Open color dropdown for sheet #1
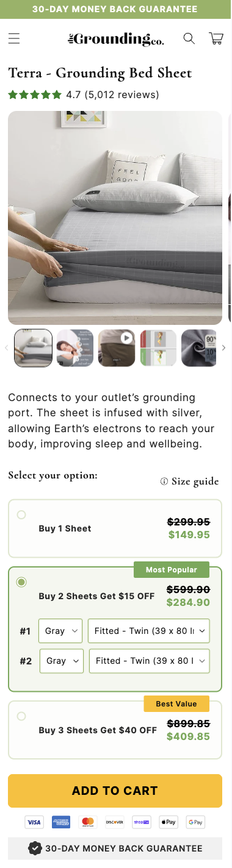232x868 pixels. click(x=60, y=631)
